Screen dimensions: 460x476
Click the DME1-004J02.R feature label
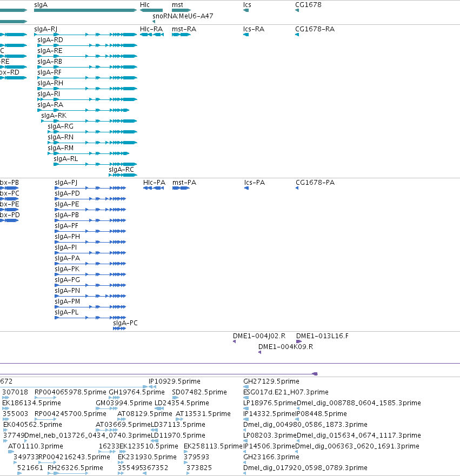pyautogui.click(x=259, y=336)
